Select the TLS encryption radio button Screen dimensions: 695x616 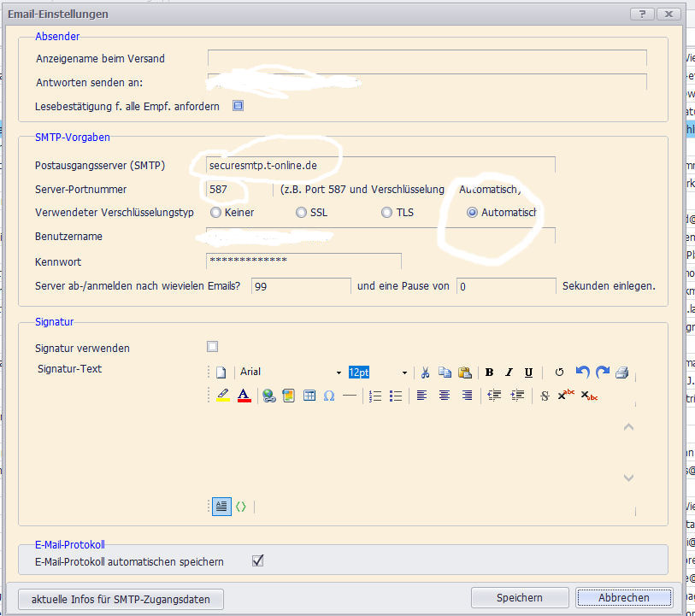[387, 213]
